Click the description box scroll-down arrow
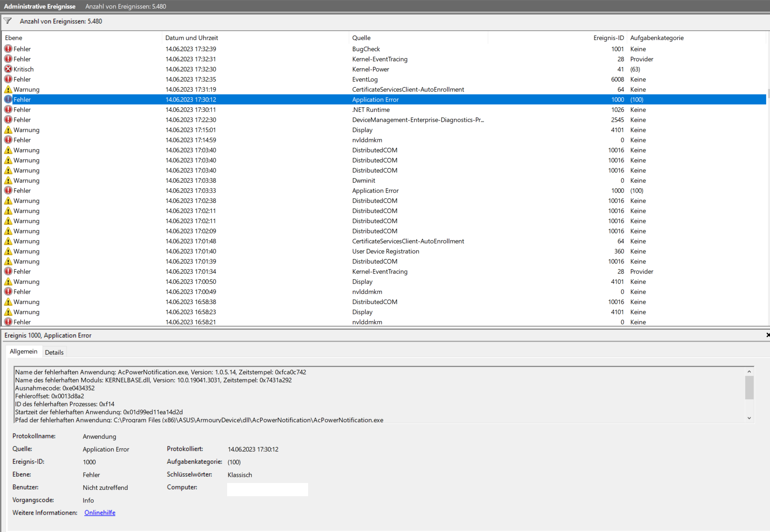Image resolution: width=770 pixels, height=532 pixels. 749,418
